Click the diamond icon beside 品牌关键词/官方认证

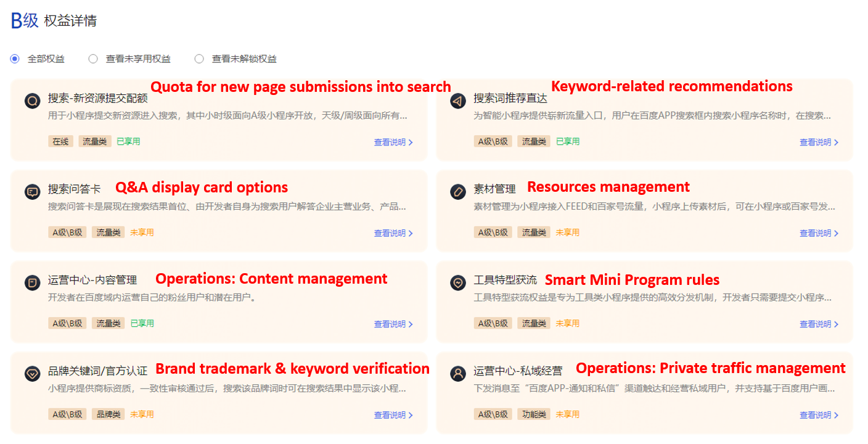point(33,373)
